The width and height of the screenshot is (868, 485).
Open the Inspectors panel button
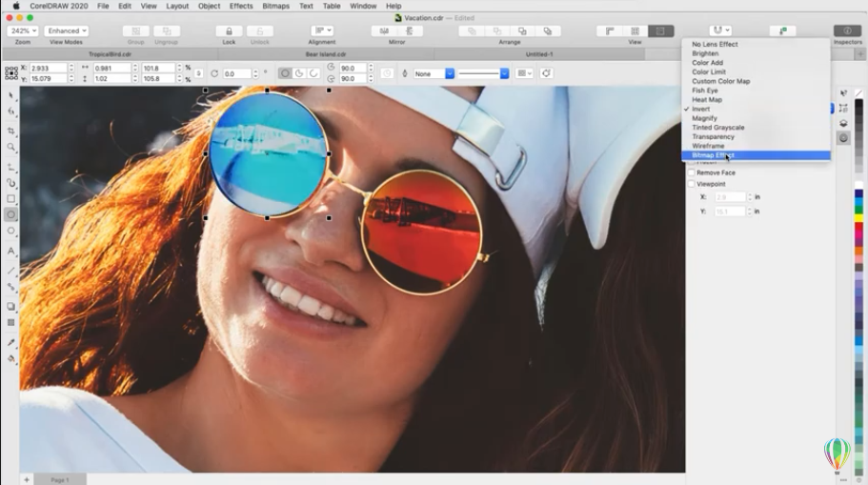pyautogui.click(x=847, y=31)
